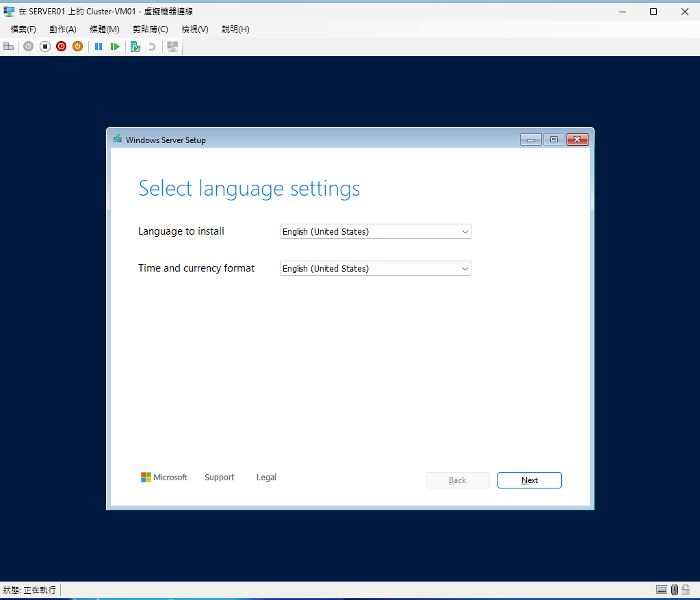Open the 說明(H) menu
This screenshot has height=600, width=700.
(x=235, y=29)
